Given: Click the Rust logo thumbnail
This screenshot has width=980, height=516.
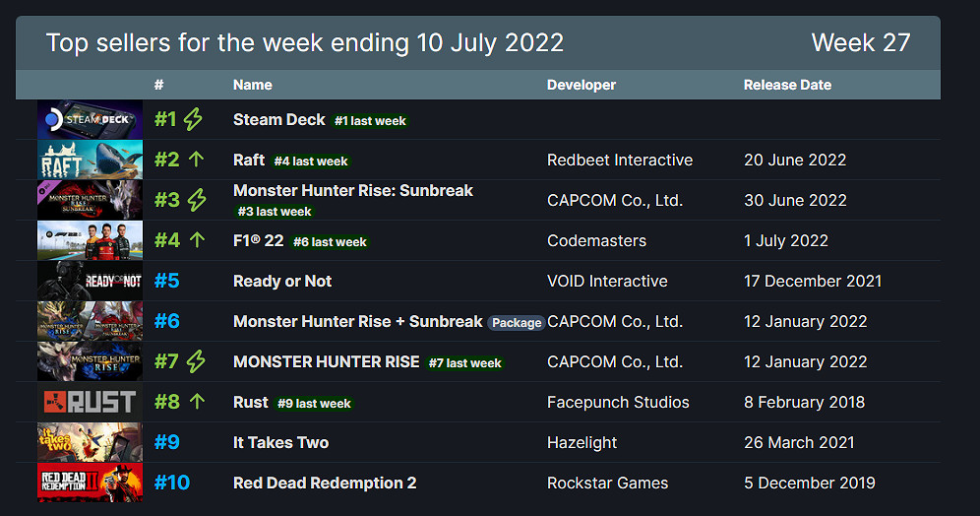Looking at the screenshot, I should tap(90, 402).
